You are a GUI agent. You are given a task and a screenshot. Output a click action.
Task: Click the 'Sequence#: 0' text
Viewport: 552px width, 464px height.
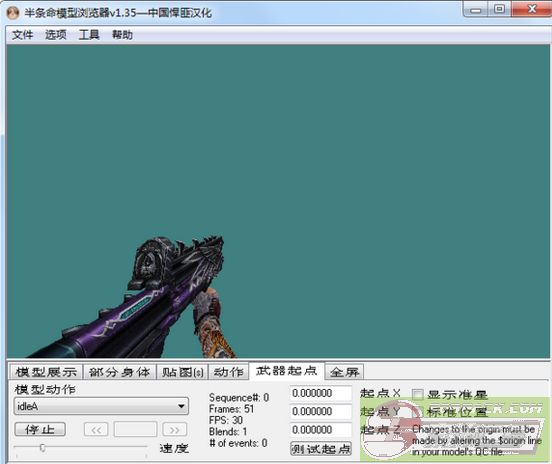239,397
